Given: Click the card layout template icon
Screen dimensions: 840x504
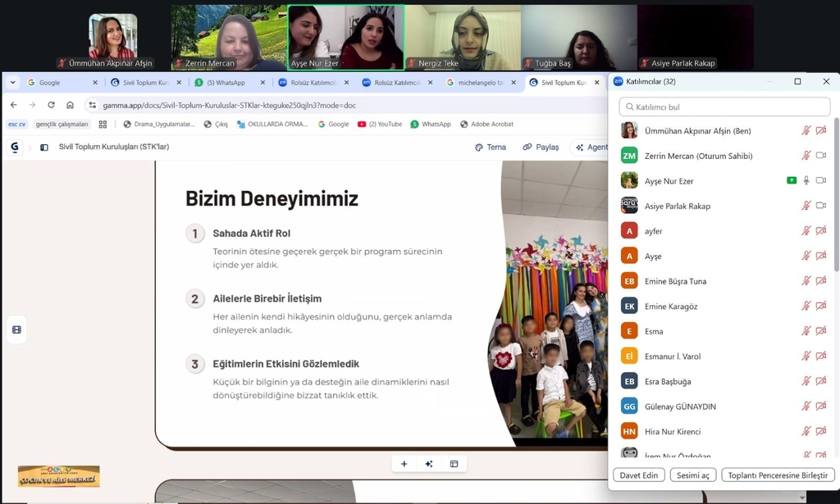Looking at the screenshot, I should [454, 464].
